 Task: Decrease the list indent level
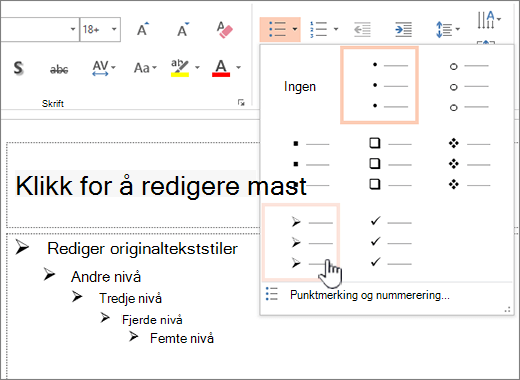coord(362,29)
